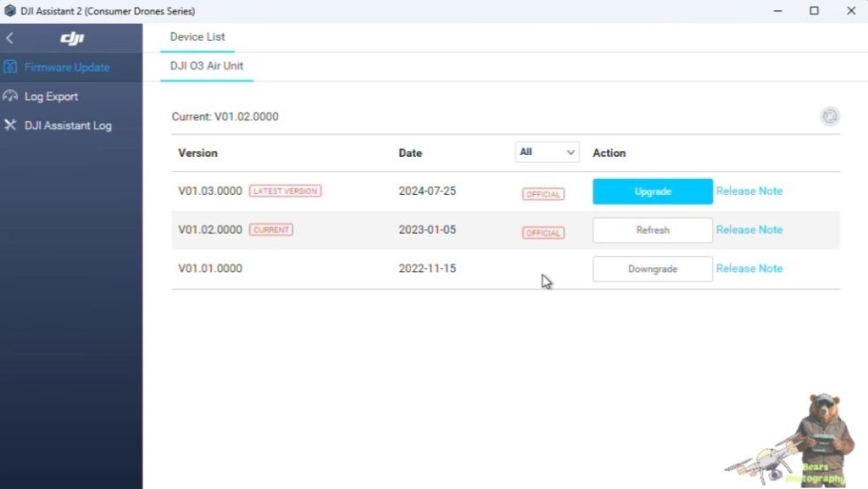
Task: Click the DJI Assistant app icon in title bar
Action: click(x=10, y=10)
